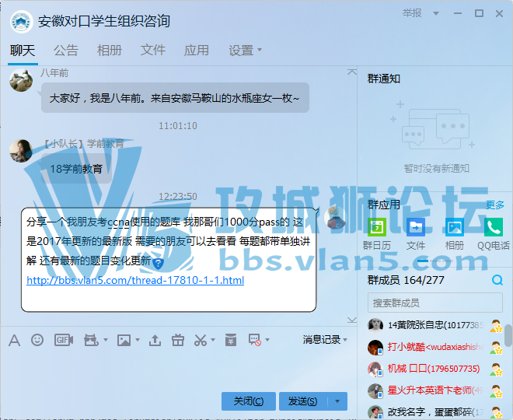Click 学前教育 member's avatar picture
This screenshot has height=420, width=513.
[x=21, y=151]
